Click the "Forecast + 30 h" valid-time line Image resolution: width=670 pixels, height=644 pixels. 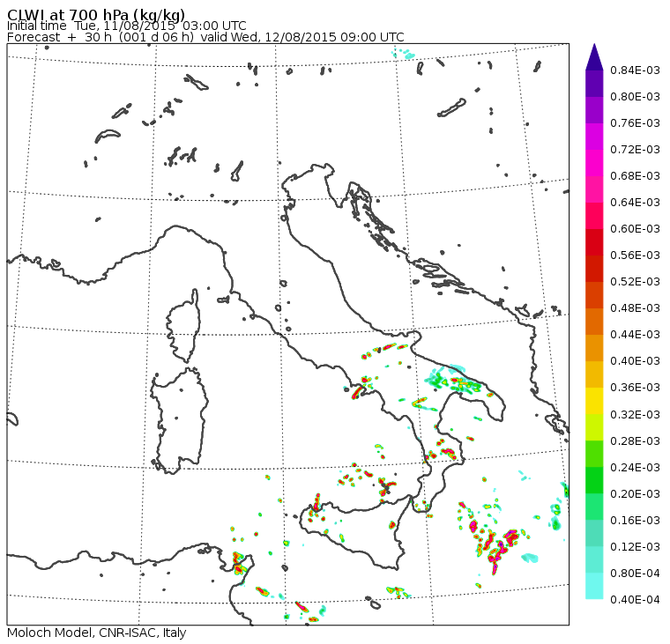tap(205, 37)
